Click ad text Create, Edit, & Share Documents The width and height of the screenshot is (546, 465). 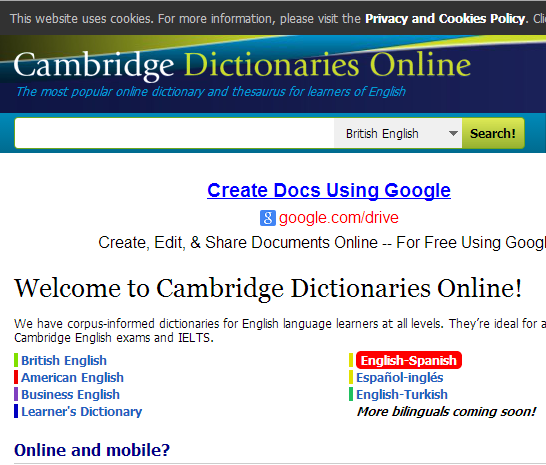click(x=322, y=242)
